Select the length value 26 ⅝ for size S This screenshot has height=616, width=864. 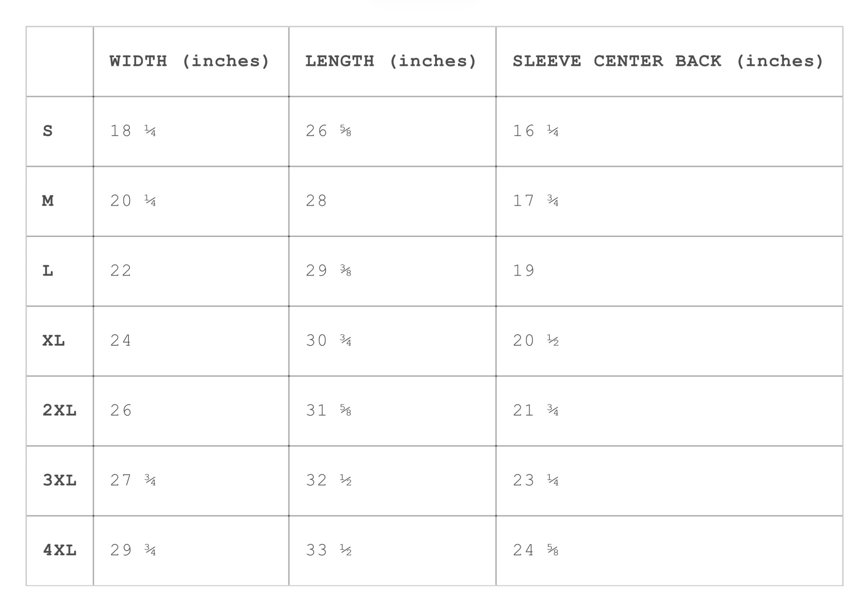(x=328, y=131)
